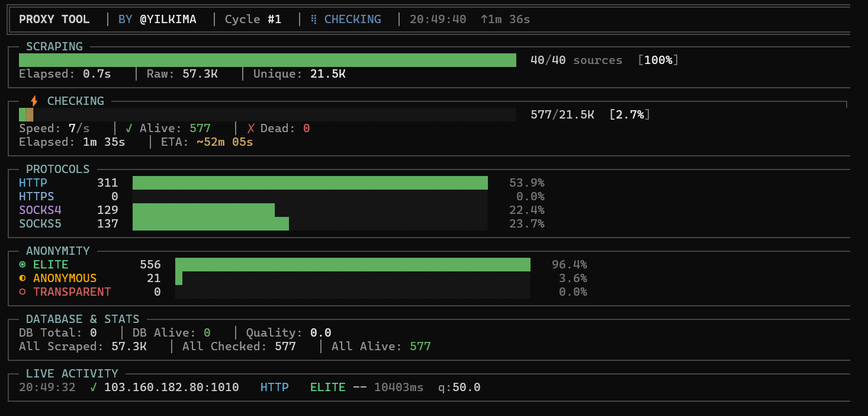
Task: Click the Cycle #1 indicator
Action: (x=253, y=20)
